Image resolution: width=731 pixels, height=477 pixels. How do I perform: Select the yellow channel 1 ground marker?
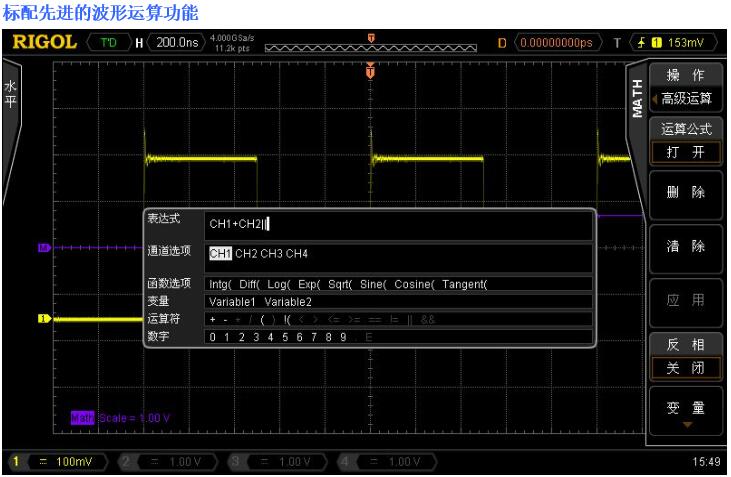(43, 319)
